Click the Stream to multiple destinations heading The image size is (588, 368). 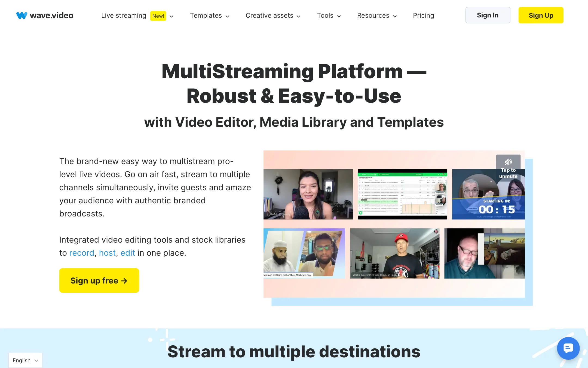[294, 351]
